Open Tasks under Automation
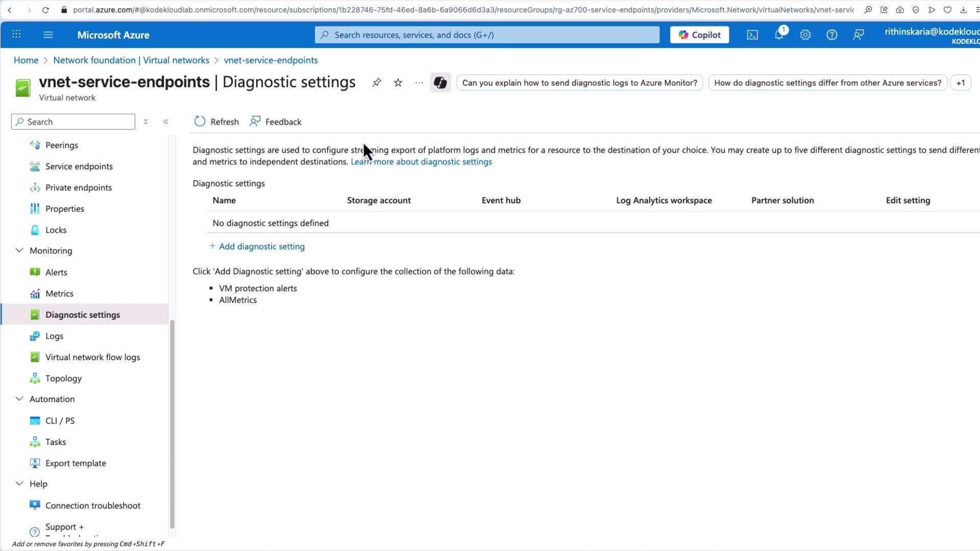The width and height of the screenshot is (980, 551). (56, 442)
